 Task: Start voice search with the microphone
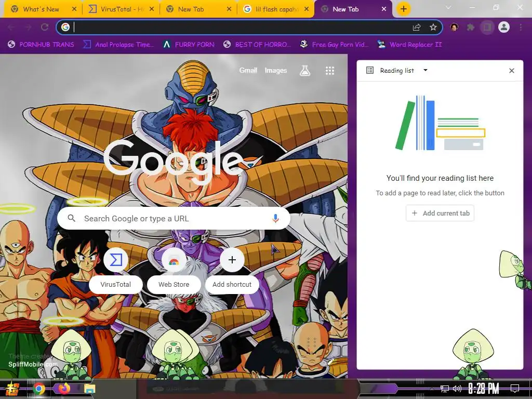275,219
